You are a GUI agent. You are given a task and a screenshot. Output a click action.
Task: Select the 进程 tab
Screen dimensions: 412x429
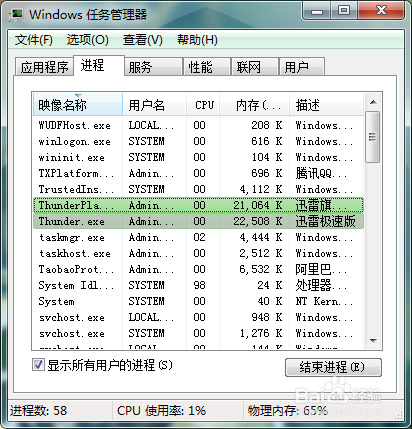pos(99,65)
